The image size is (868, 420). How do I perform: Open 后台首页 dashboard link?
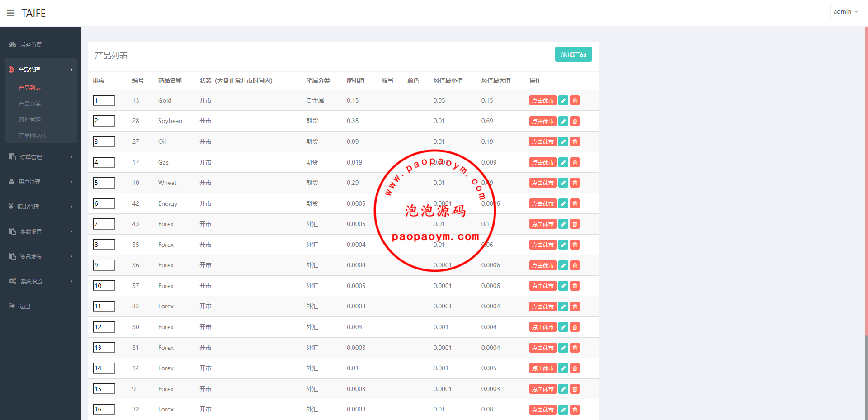[31, 45]
